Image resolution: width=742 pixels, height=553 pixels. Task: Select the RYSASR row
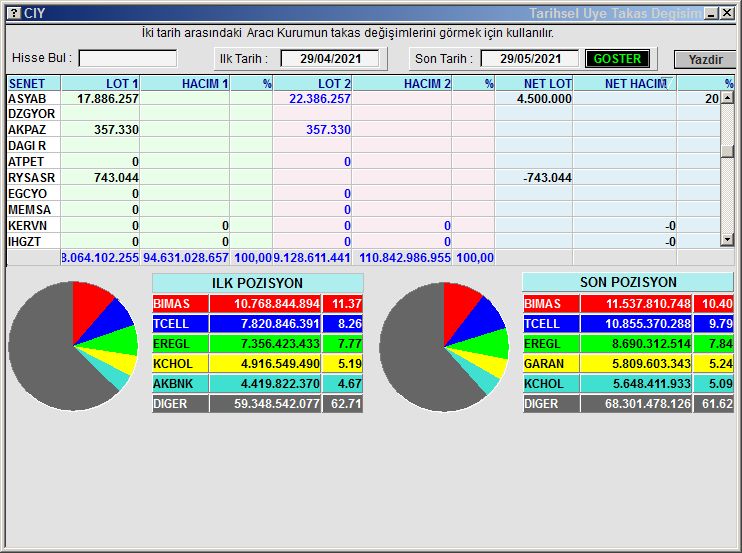pos(363,178)
